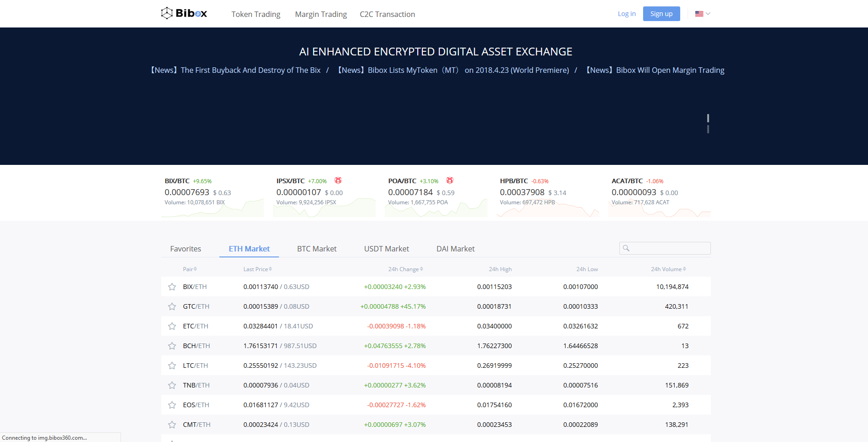Click BIX/ETH volume 10,194,874
The width and height of the screenshot is (868, 442).
tap(672, 287)
